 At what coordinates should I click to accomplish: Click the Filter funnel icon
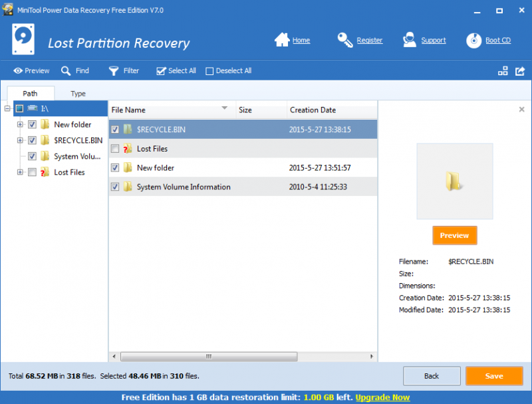(112, 70)
